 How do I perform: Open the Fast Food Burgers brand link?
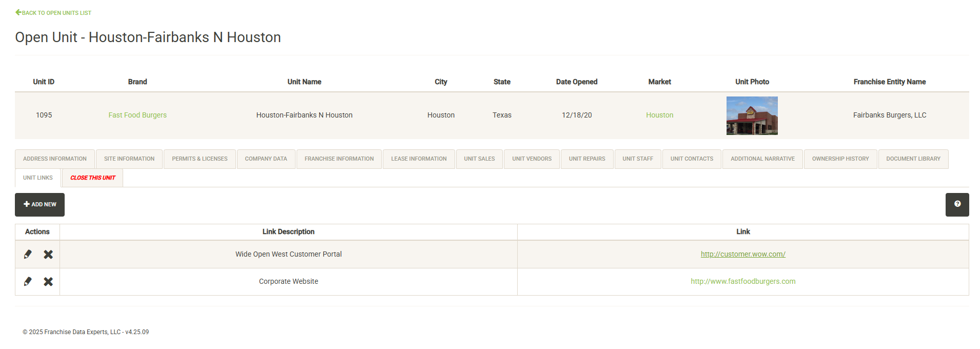tap(138, 115)
